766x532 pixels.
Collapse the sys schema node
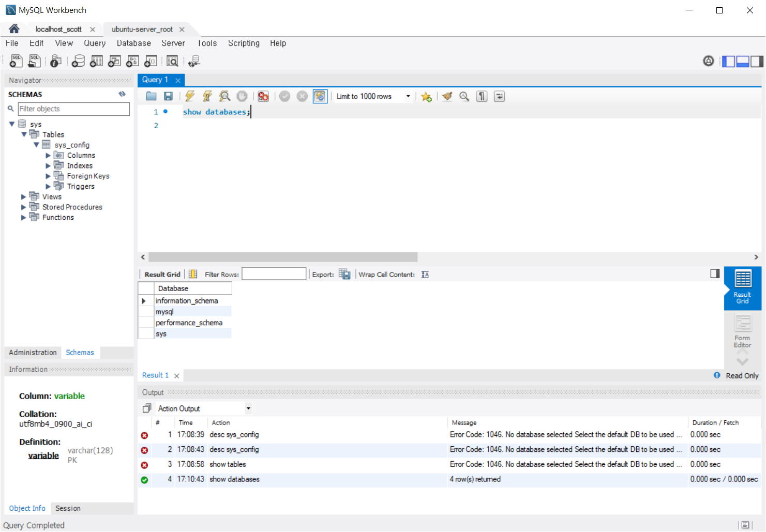tap(12, 124)
